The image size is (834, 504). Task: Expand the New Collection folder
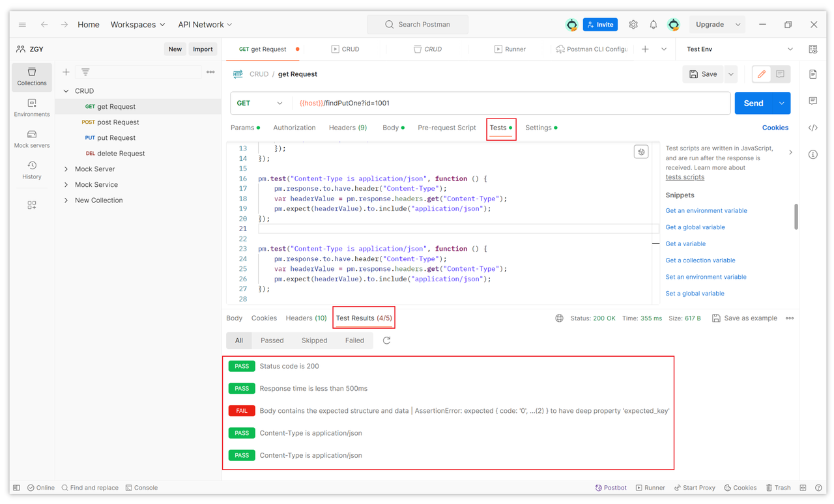[66, 201]
